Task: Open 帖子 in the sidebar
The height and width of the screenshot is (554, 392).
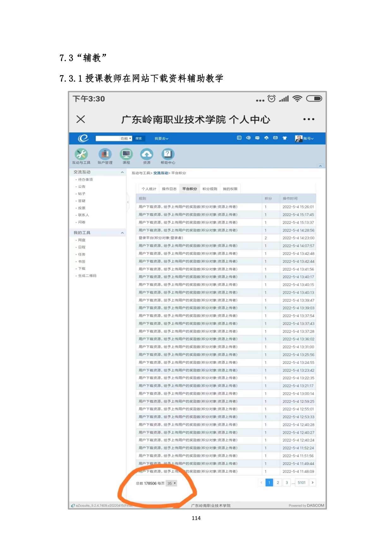Action: 82,194
